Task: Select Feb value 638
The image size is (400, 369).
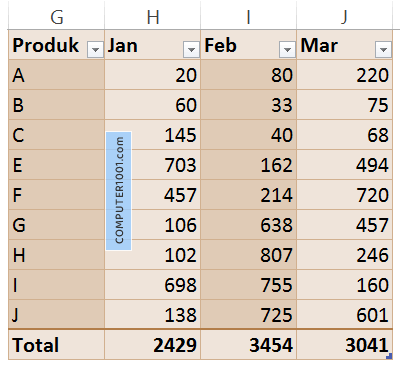Action: pyautogui.click(x=249, y=225)
